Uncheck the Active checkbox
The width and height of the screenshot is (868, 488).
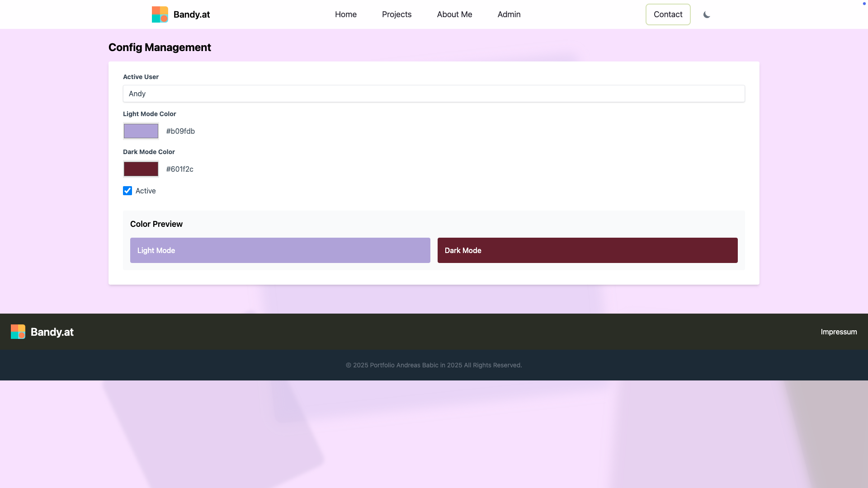(127, 191)
